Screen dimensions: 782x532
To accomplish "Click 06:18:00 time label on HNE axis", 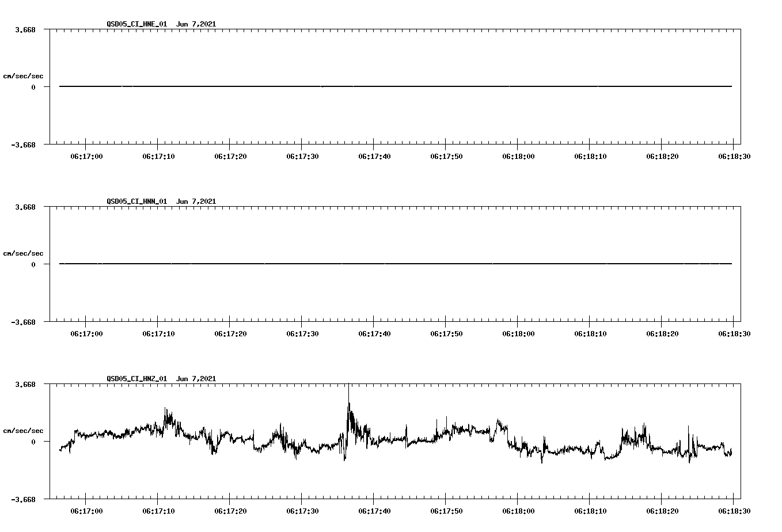I will click(x=518, y=156).
